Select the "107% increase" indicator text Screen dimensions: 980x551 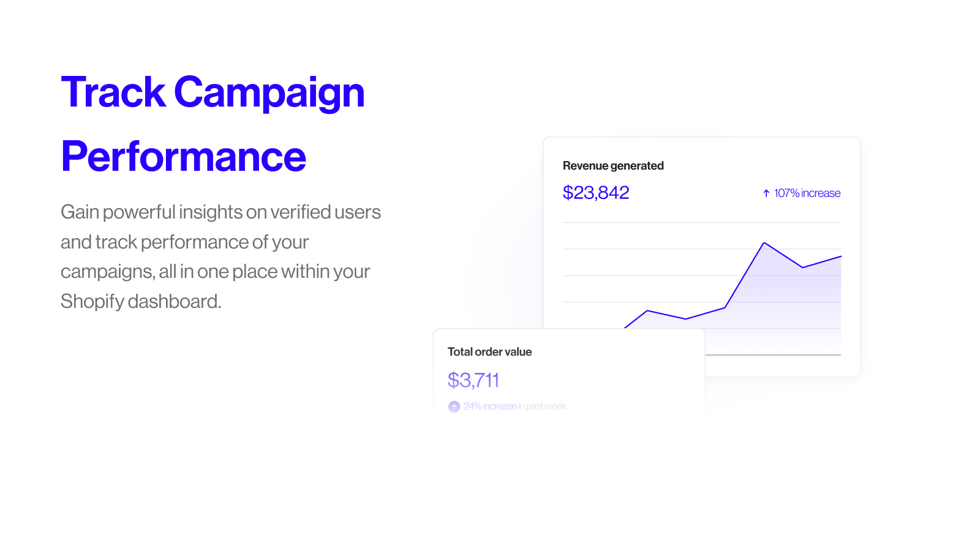[x=807, y=193]
